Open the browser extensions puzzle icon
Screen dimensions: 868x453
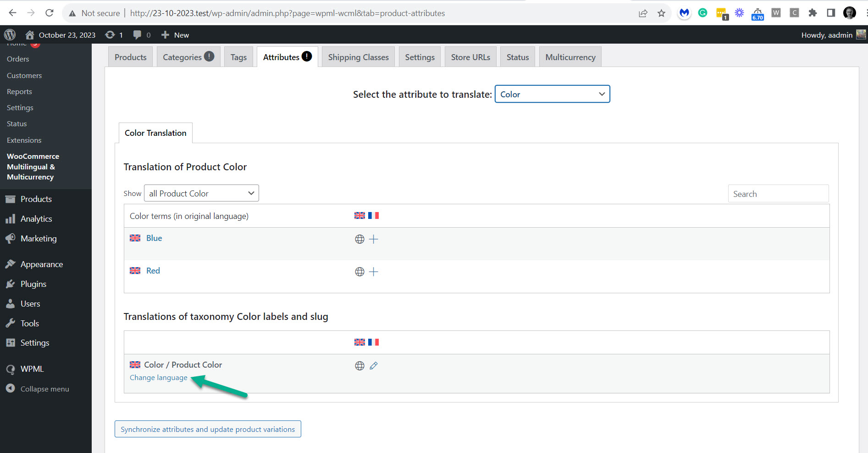[813, 13]
